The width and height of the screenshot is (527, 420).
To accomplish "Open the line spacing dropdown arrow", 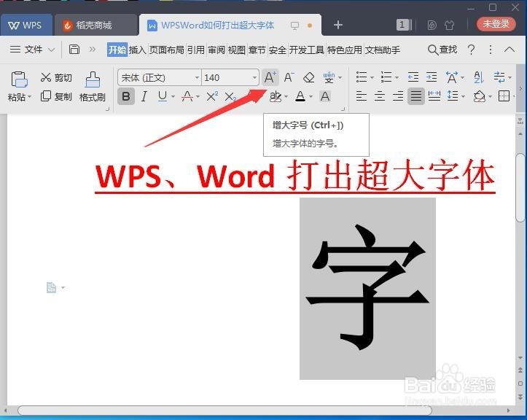I will [x=464, y=97].
